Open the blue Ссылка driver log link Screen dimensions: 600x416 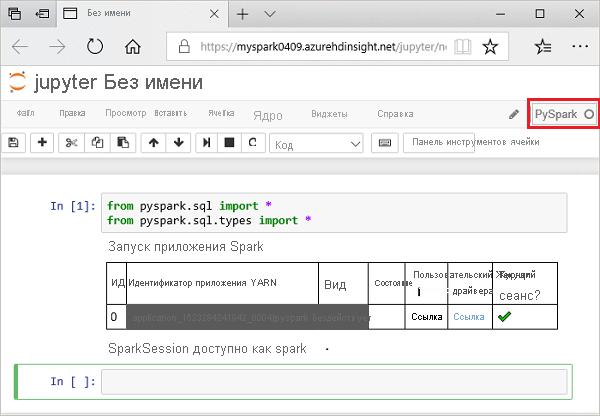pos(469,317)
